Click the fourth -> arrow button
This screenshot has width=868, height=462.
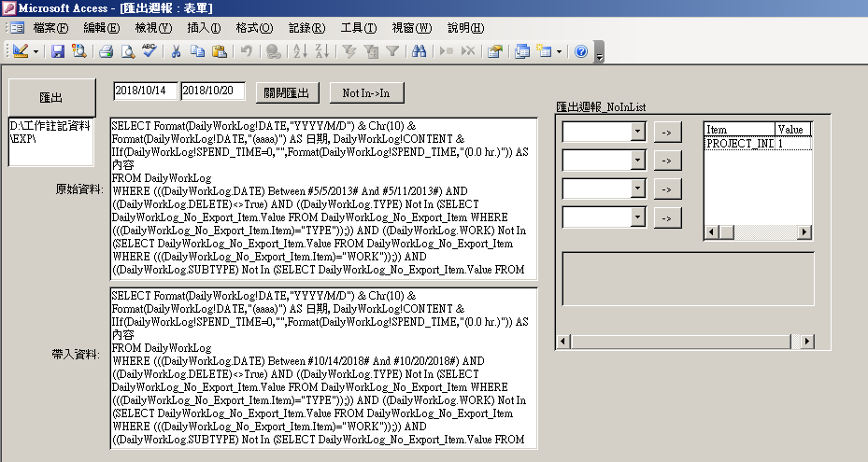tap(667, 218)
